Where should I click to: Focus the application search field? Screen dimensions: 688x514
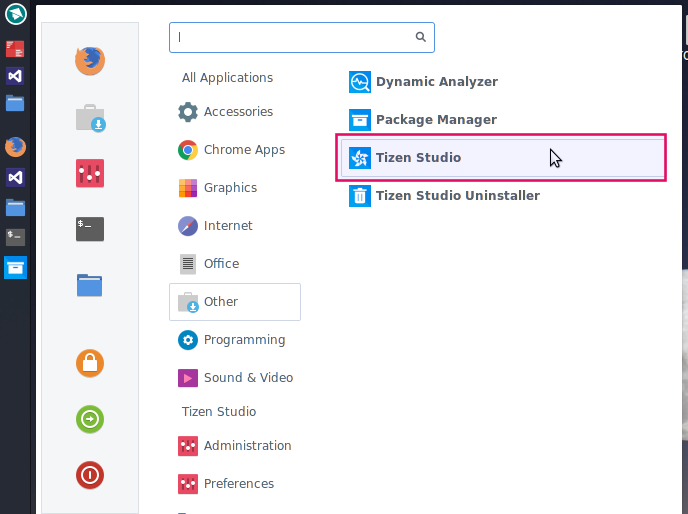[302, 37]
